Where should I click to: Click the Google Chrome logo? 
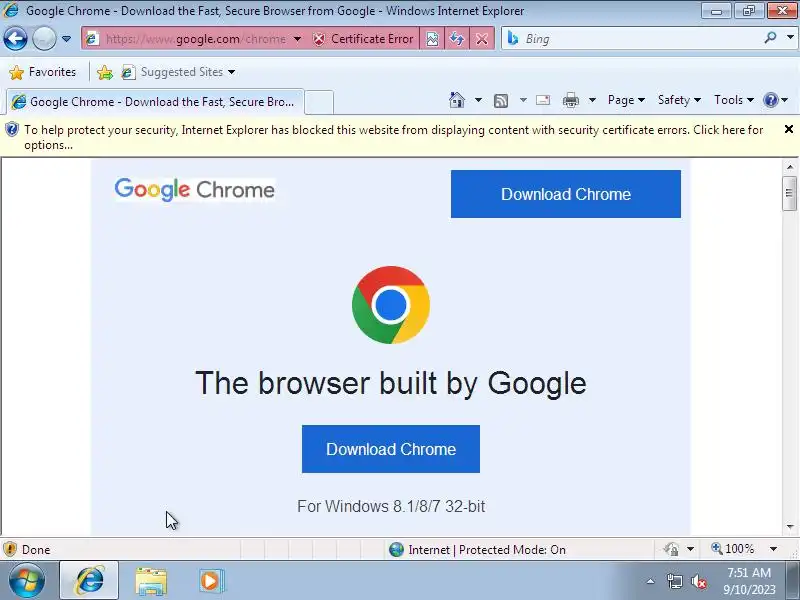(194, 190)
